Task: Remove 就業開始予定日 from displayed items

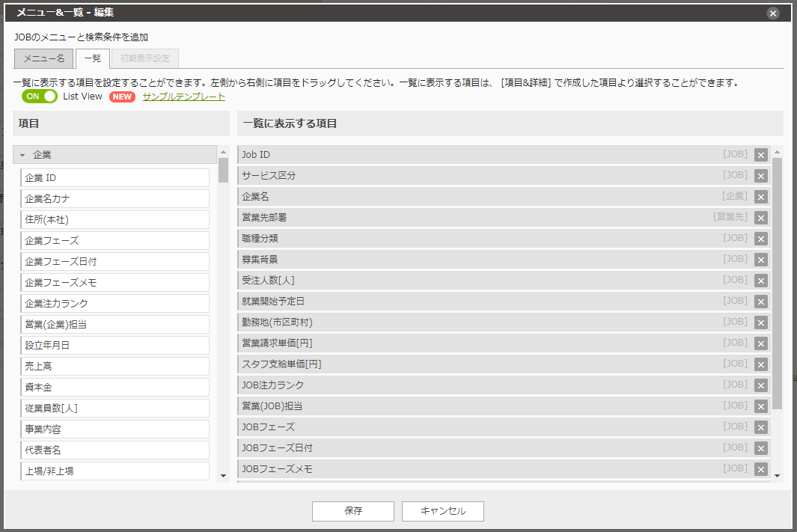Action: coord(761,302)
